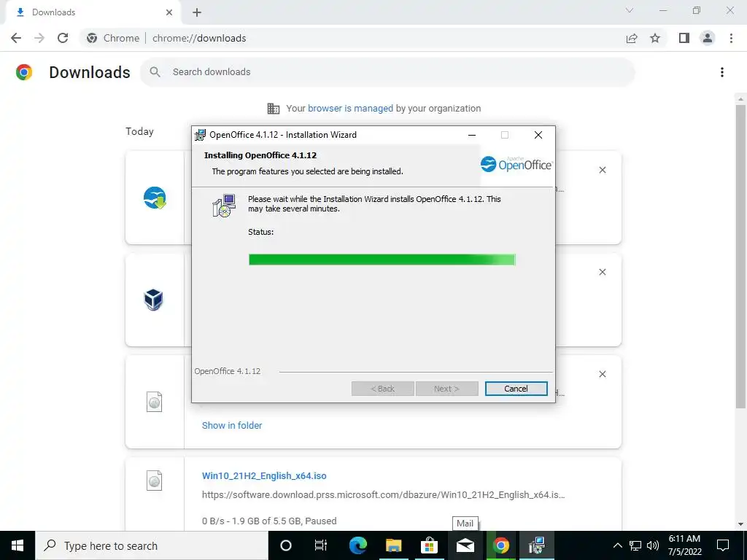Remove OpenOffice download from list

602,170
